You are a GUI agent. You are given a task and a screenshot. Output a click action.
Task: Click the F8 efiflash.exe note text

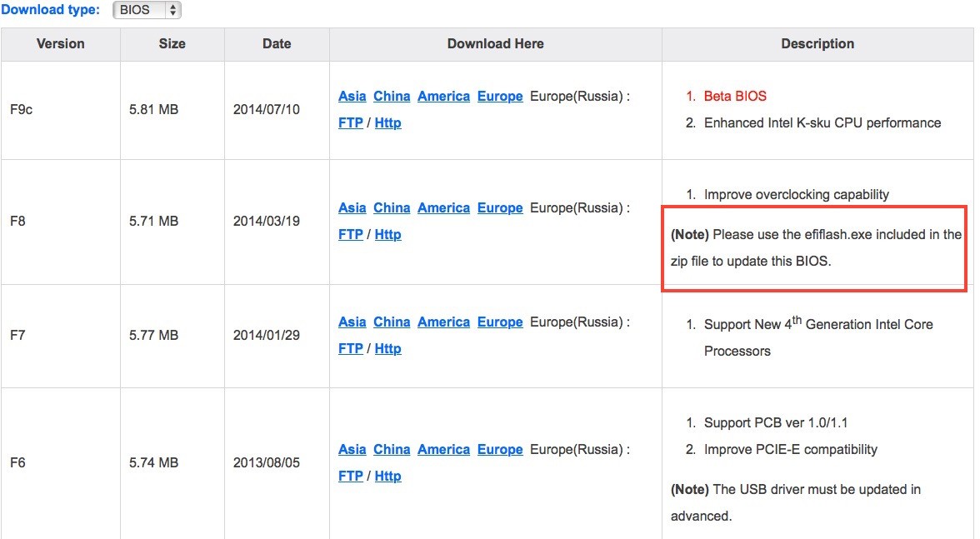(816, 247)
